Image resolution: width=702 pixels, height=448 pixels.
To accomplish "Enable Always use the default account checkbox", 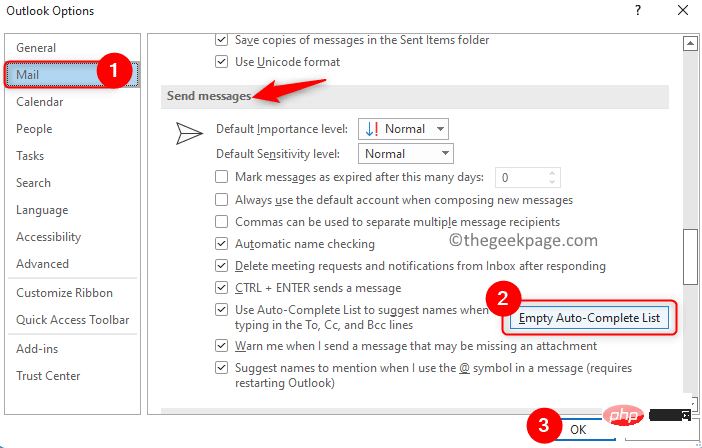I will pyautogui.click(x=221, y=200).
